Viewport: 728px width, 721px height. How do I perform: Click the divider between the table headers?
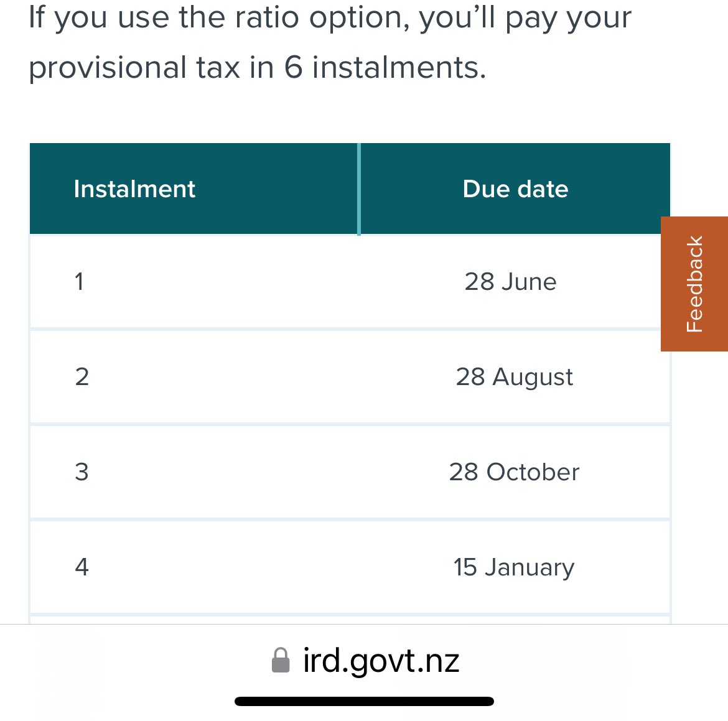359,189
